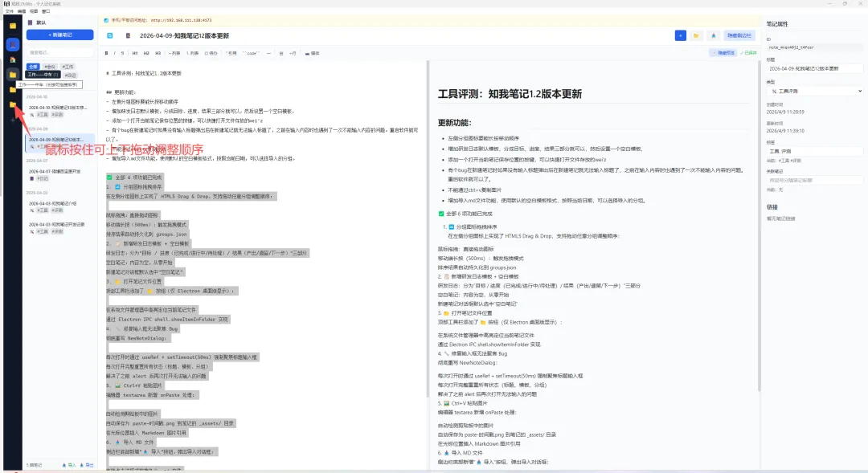Image resolution: width=868 pixels, height=473 pixels.
Task: Insert a table with the grid icon
Action: tap(281, 53)
